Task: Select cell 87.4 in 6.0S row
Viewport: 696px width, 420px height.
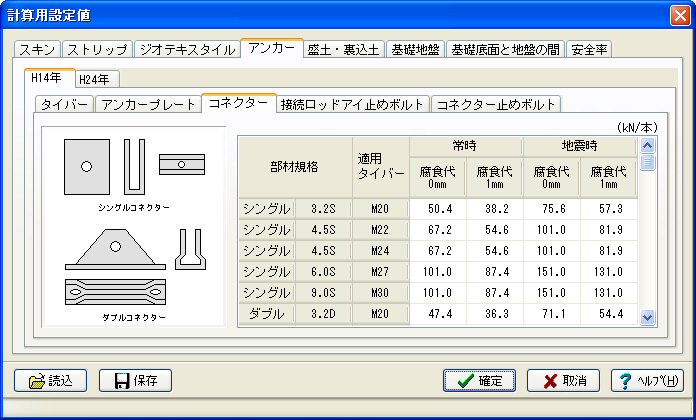Action: coord(495,272)
